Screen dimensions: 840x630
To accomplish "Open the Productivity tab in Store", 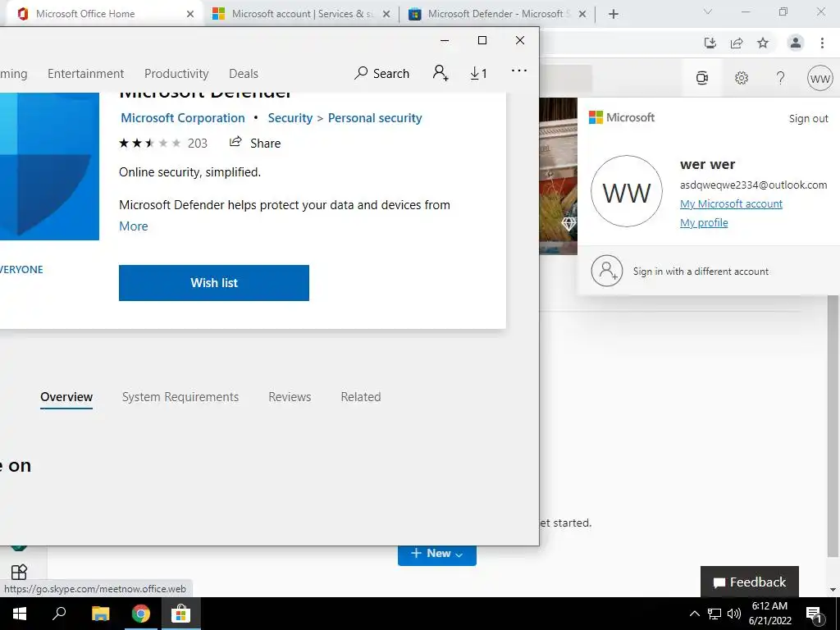I will [176, 73].
